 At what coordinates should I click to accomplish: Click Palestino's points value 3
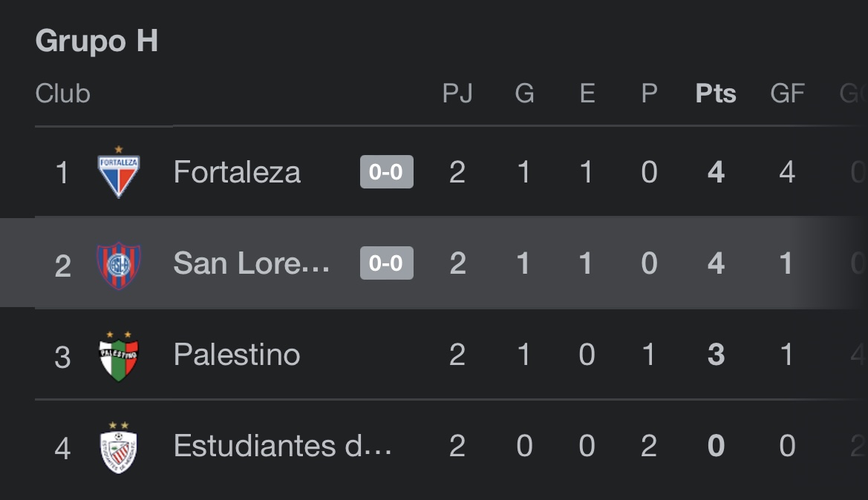pos(716,354)
